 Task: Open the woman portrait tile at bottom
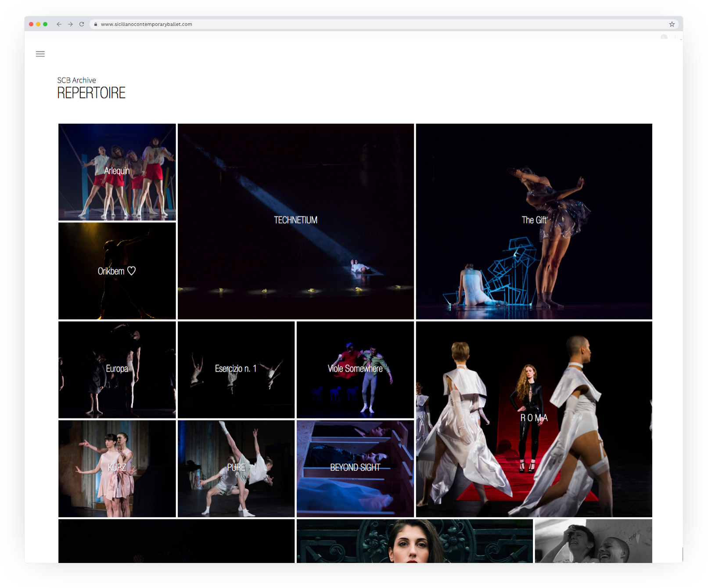point(415,541)
